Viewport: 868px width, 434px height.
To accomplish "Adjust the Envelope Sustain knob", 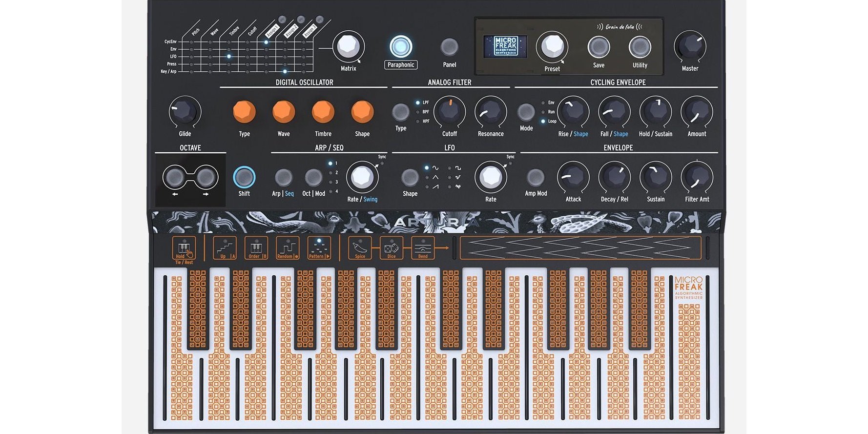I will click(656, 177).
